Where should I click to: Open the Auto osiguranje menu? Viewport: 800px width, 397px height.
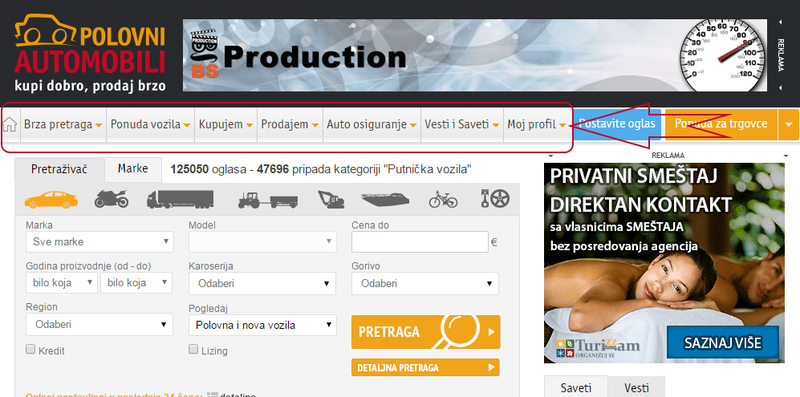pyautogui.click(x=371, y=125)
